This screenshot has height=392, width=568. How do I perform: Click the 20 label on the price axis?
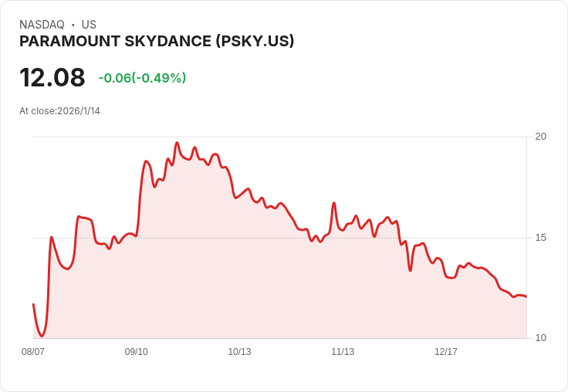[x=540, y=137]
